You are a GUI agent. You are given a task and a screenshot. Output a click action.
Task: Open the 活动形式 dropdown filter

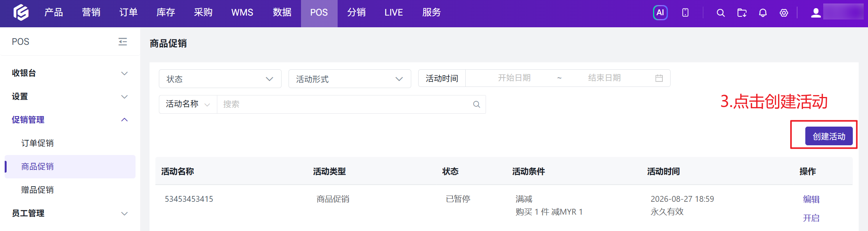tap(350, 79)
